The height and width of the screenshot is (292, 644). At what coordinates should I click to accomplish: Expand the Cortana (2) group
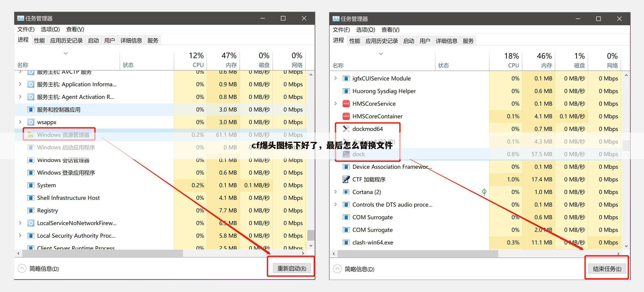point(335,192)
